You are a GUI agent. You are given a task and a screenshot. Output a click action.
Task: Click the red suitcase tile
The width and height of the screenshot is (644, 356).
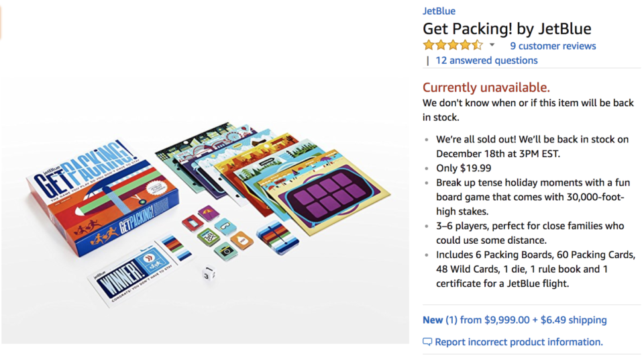(x=193, y=223)
